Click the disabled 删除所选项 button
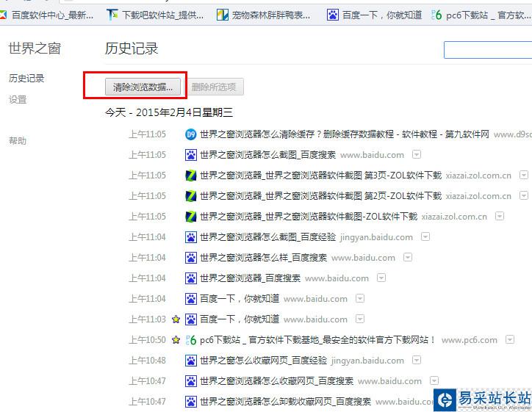This screenshot has width=532, height=412. point(214,87)
